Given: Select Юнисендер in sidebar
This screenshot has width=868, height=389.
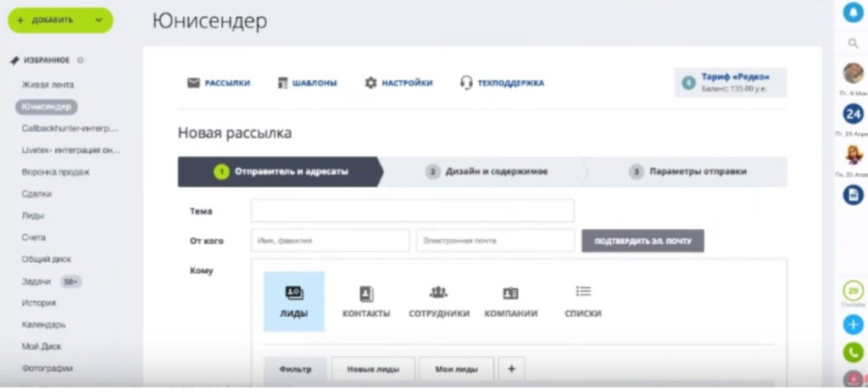Looking at the screenshot, I should click(47, 107).
